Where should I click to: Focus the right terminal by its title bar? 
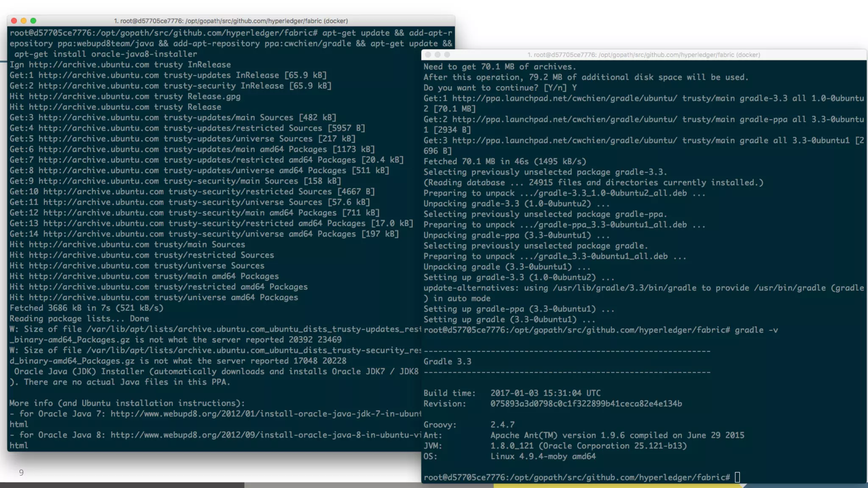click(x=643, y=55)
